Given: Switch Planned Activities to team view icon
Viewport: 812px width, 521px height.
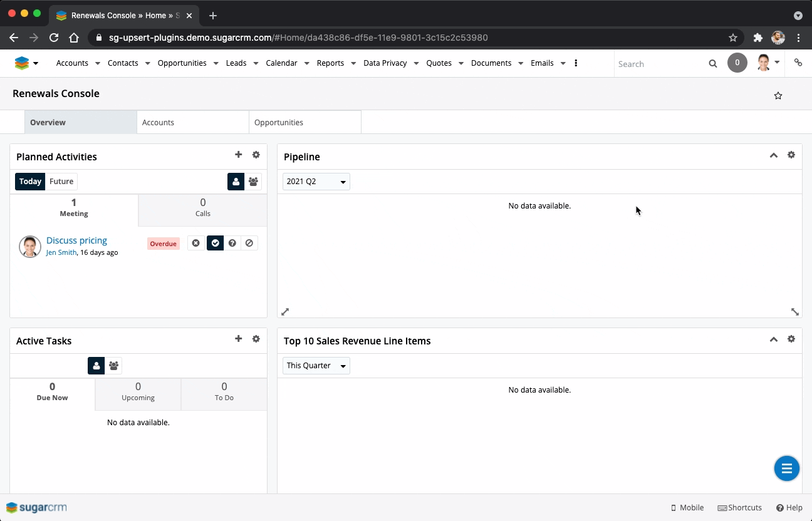Looking at the screenshot, I should (x=253, y=181).
